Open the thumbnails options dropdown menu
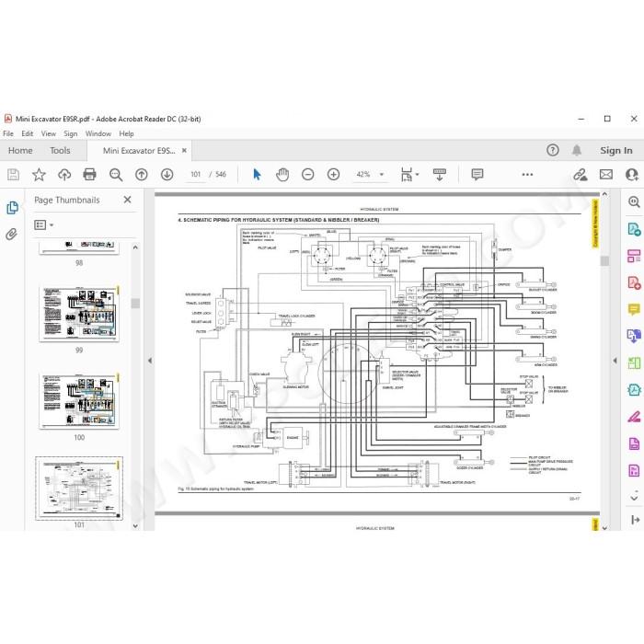Image resolution: width=644 pixels, height=644 pixels. click(44, 225)
